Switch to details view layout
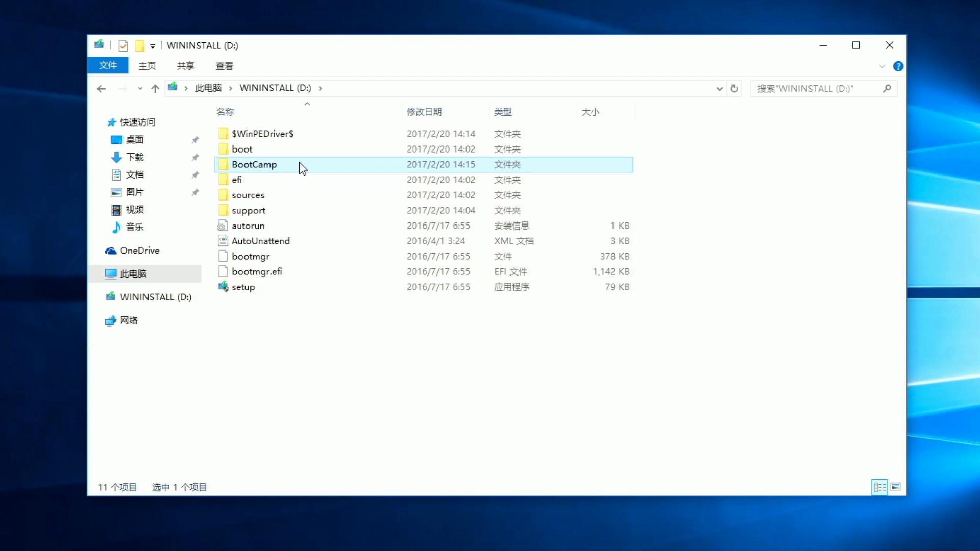 click(879, 487)
